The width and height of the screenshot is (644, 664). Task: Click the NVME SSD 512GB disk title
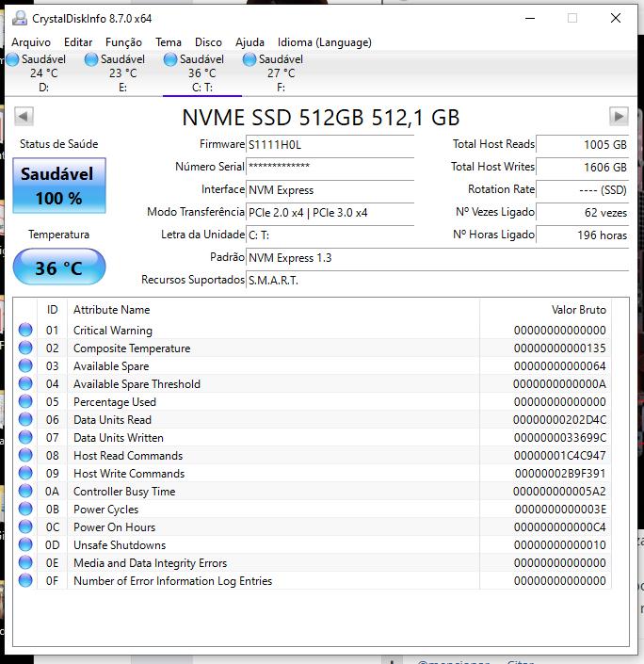(320, 118)
